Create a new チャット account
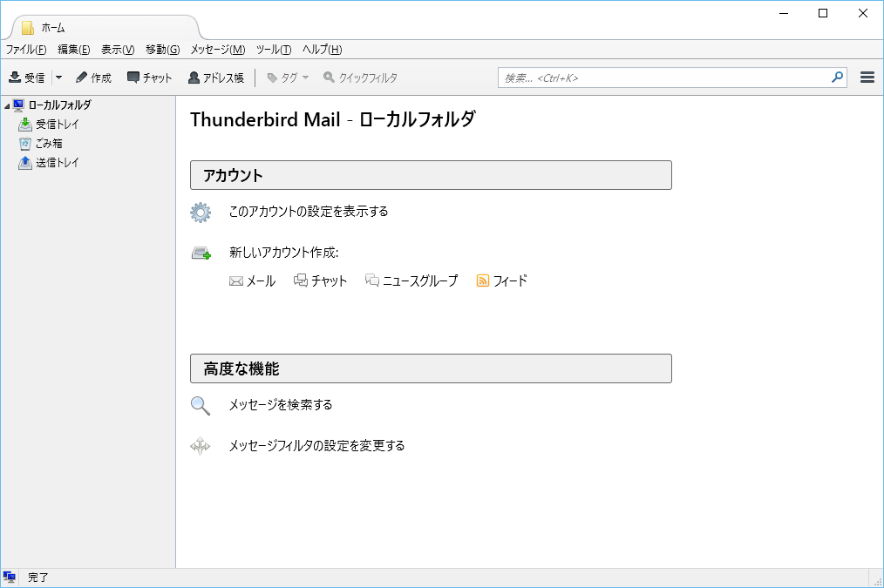Image resolution: width=884 pixels, height=588 pixels. tap(320, 280)
